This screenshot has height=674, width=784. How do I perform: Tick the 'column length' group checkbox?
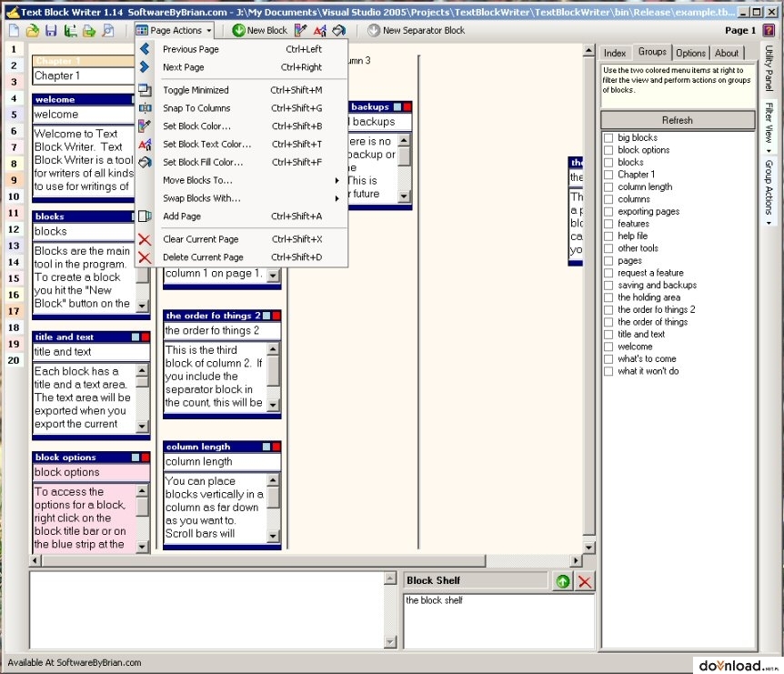click(608, 187)
